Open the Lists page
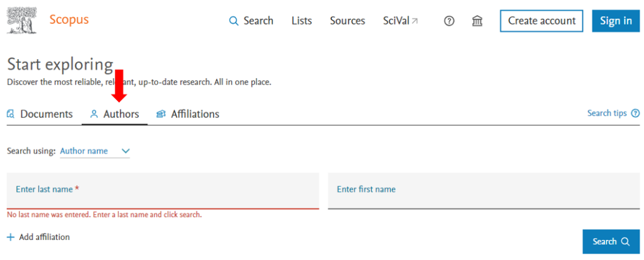This screenshot has width=644, height=260. point(301,21)
